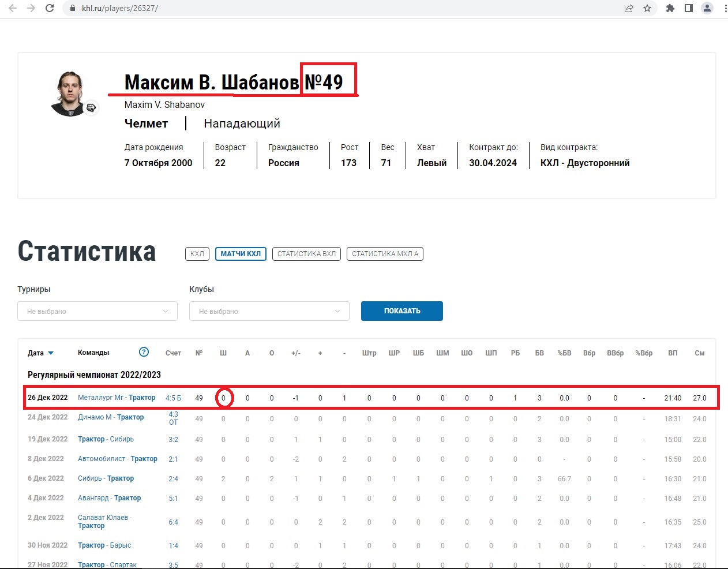Go forward in browser history
The width and height of the screenshot is (728, 569).
(x=31, y=8)
